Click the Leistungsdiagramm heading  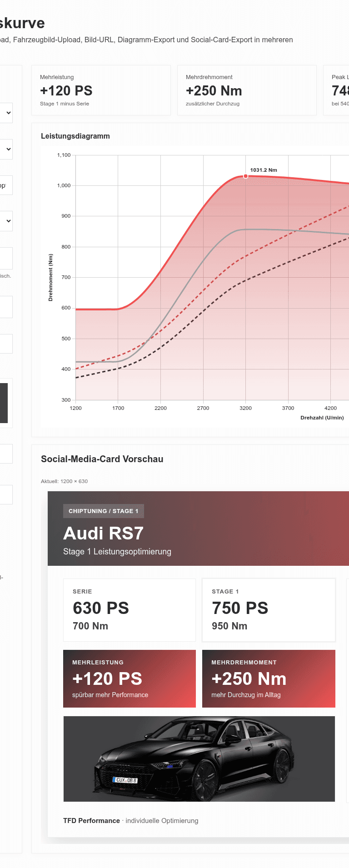pyautogui.click(x=75, y=136)
